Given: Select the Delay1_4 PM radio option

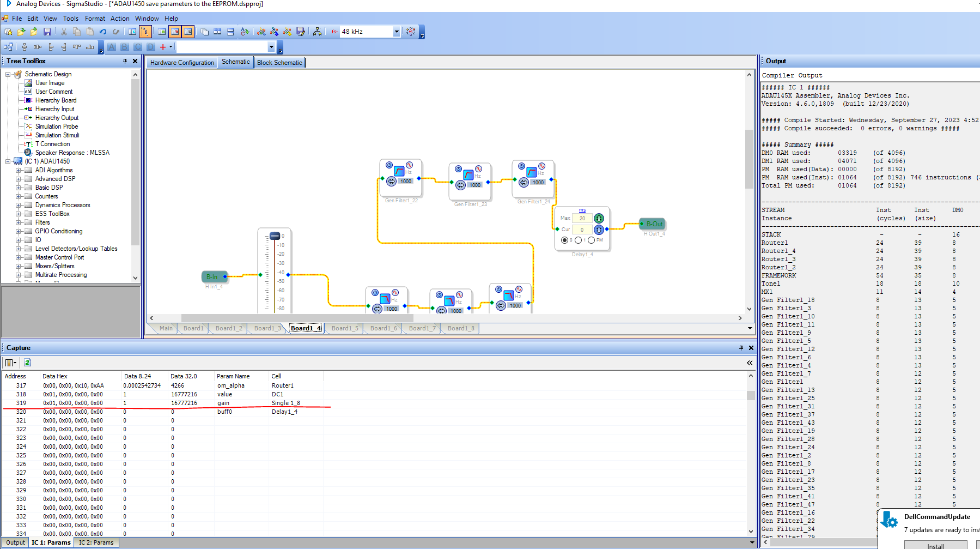Looking at the screenshot, I should [591, 240].
